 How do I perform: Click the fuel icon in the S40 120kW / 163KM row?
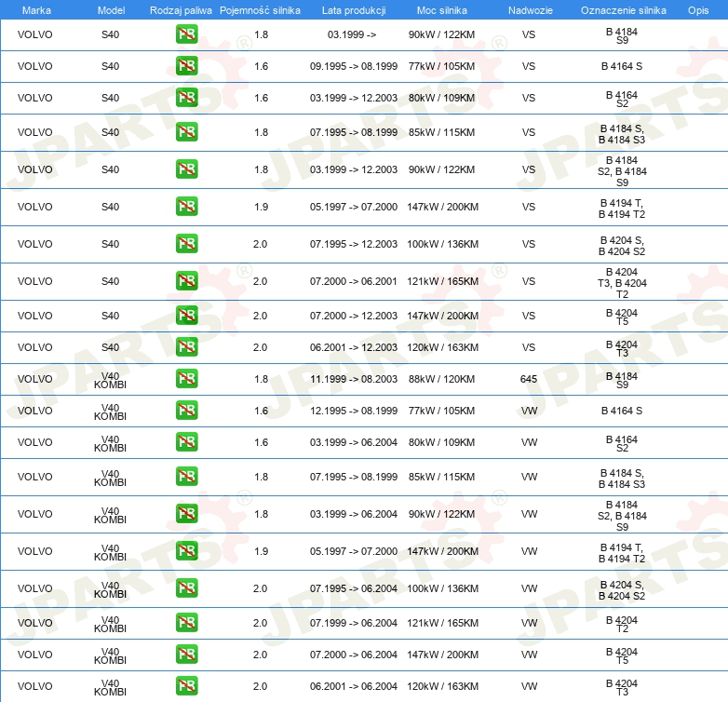point(186,346)
